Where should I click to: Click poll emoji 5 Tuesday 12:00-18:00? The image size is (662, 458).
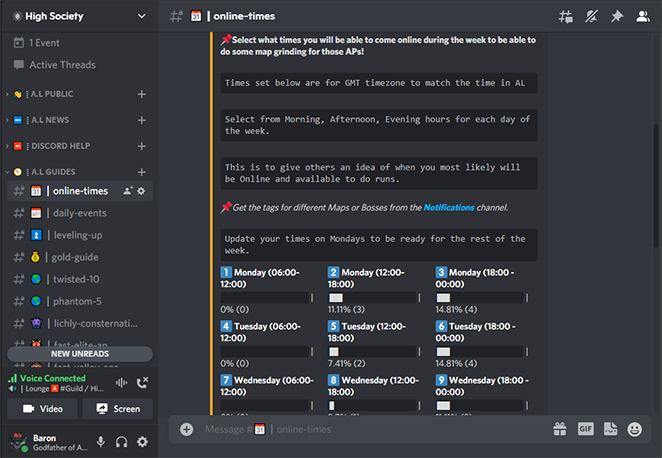pos(334,326)
